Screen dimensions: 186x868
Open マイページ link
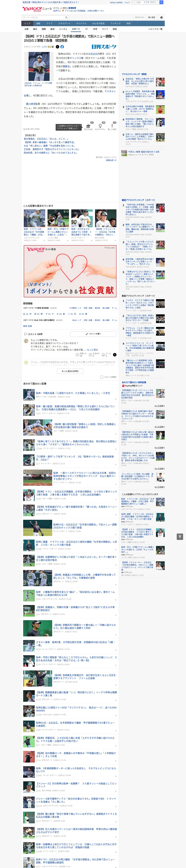[x=139, y=18]
